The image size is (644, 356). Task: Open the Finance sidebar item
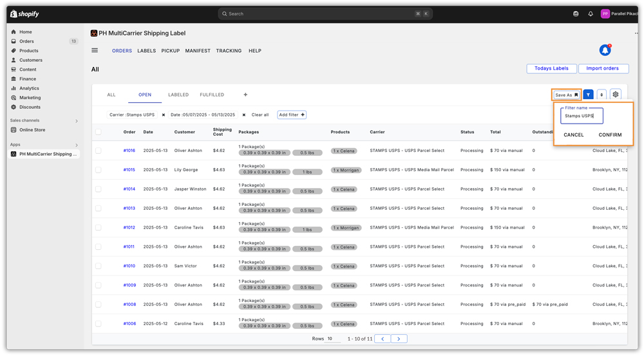click(x=28, y=79)
